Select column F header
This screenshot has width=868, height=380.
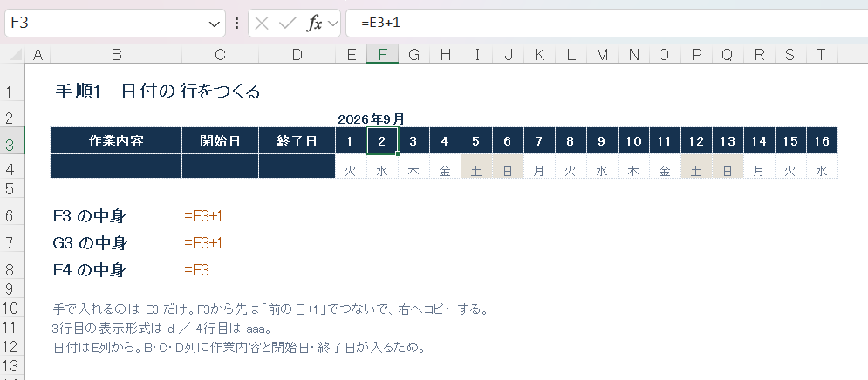coord(382,55)
